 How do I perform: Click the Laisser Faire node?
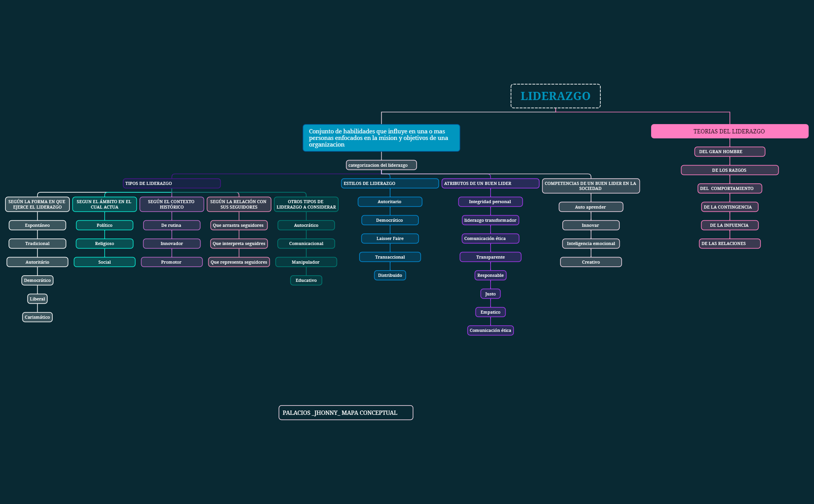pyautogui.click(x=390, y=238)
